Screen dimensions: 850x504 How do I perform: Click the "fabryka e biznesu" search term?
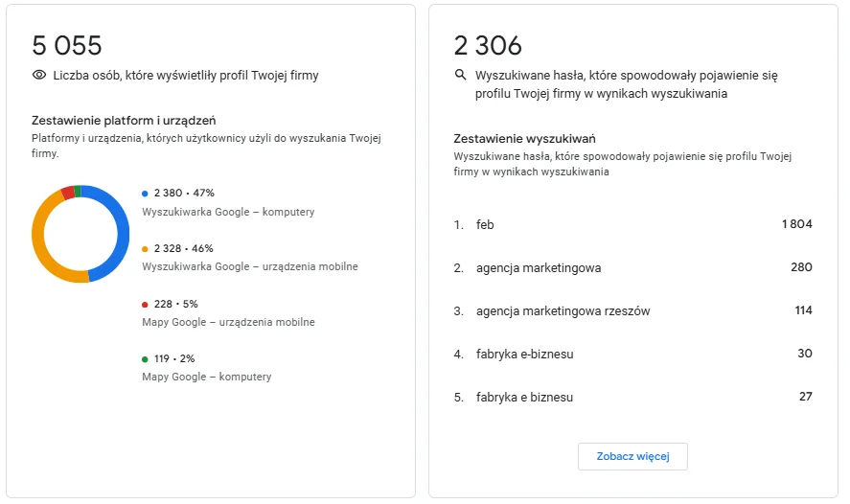pos(524,397)
